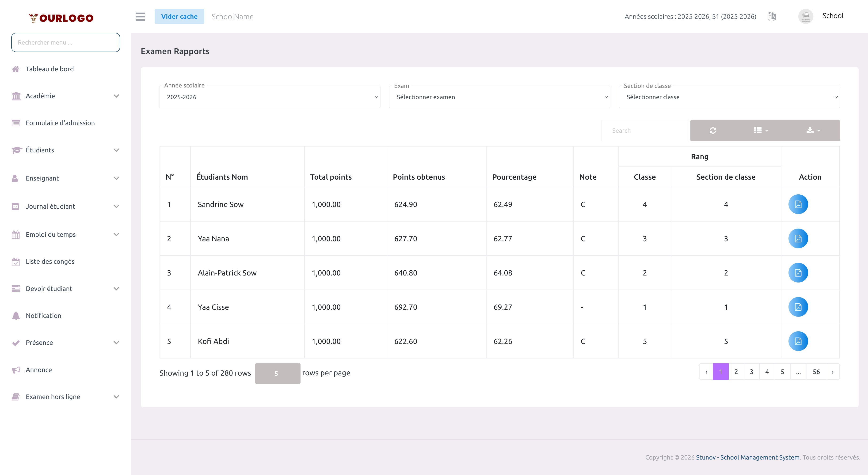Click the language translation icon
Image resolution: width=868 pixels, height=475 pixels.
click(x=772, y=16)
